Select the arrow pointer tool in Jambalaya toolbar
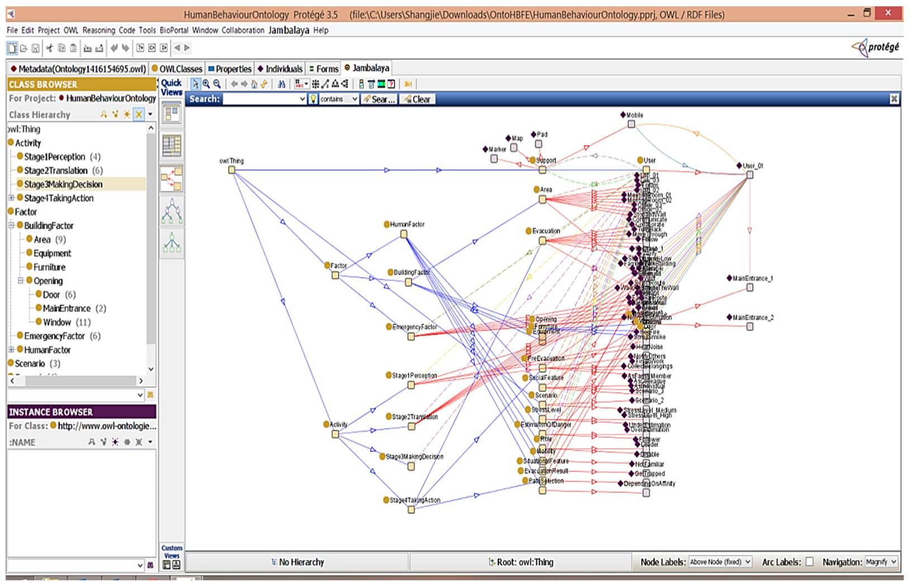The height and width of the screenshot is (588, 910). [195, 84]
